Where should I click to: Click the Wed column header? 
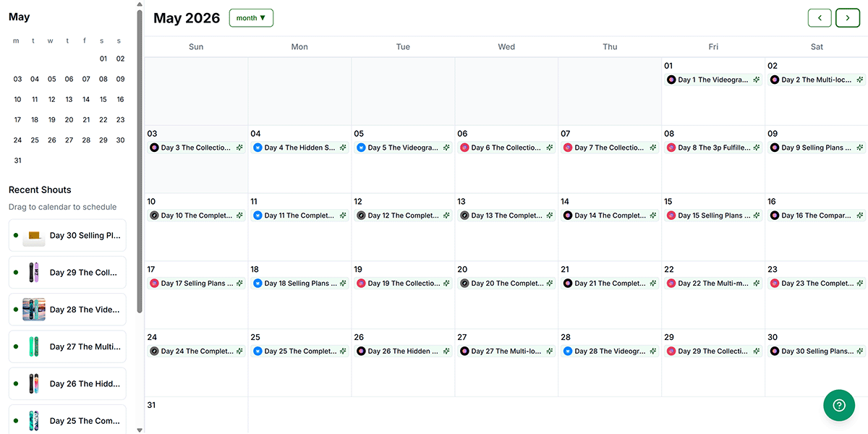tap(506, 47)
